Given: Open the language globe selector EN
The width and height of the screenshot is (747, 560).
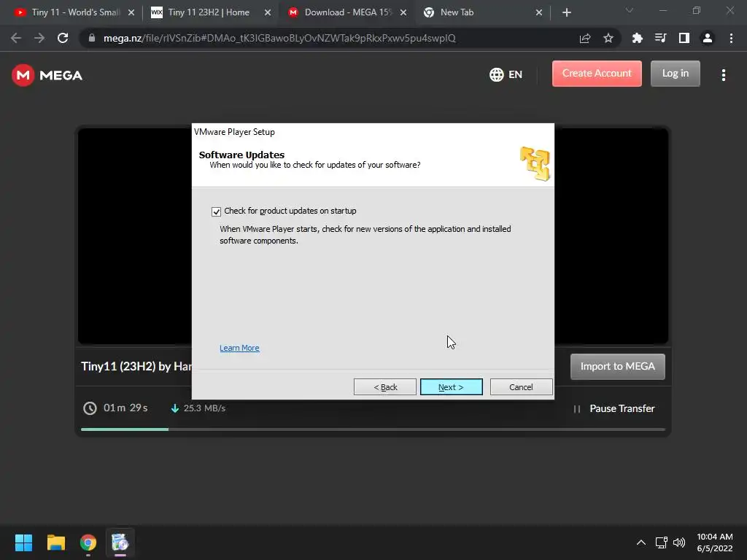Looking at the screenshot, I should [x=506, y=74].
